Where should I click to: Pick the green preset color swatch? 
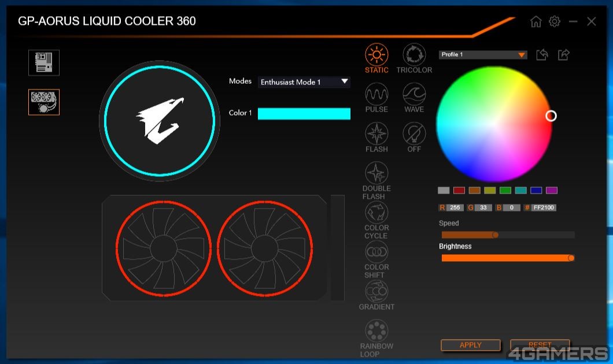click(x=505, y=190)
